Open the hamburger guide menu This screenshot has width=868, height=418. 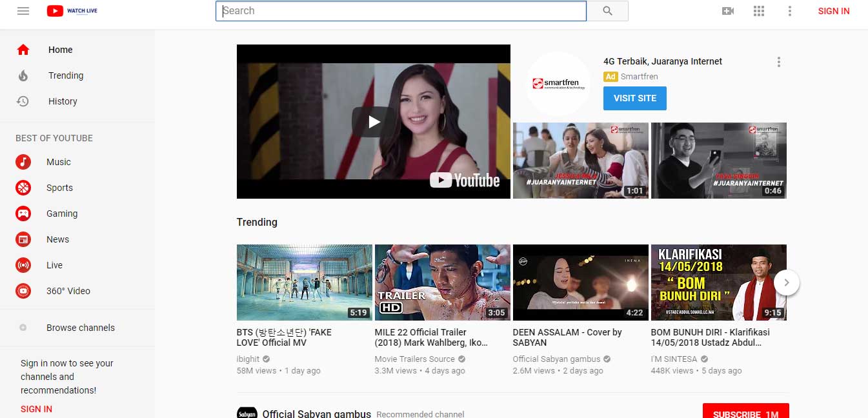point(23,11)
